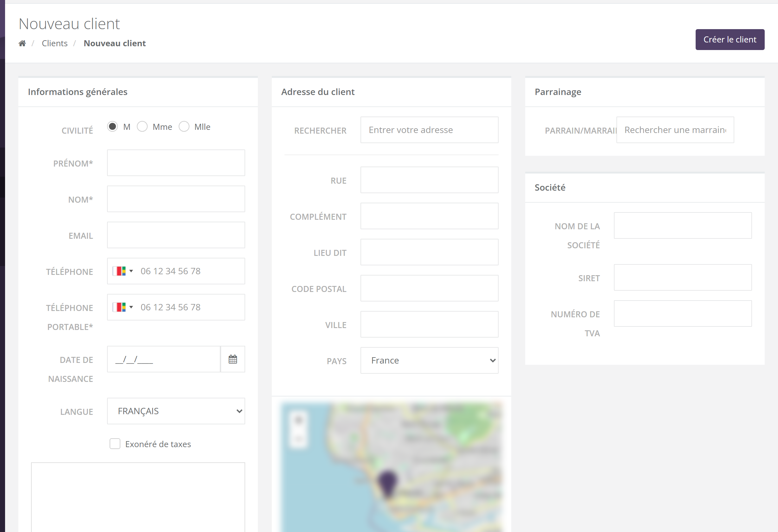Screen dimensions: 778x532
Task: Select the Mme civility radio button
Action: coord(142,126)
